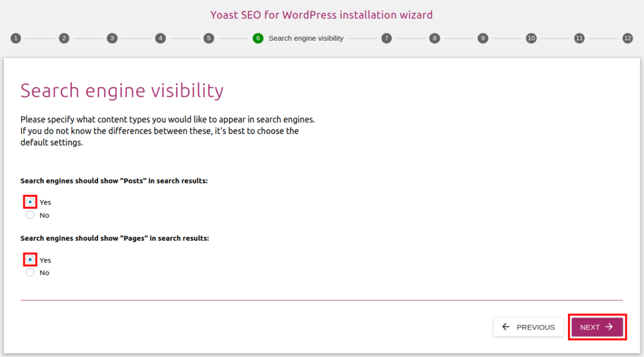Go to wizard step 1 circle

(16, 38)
